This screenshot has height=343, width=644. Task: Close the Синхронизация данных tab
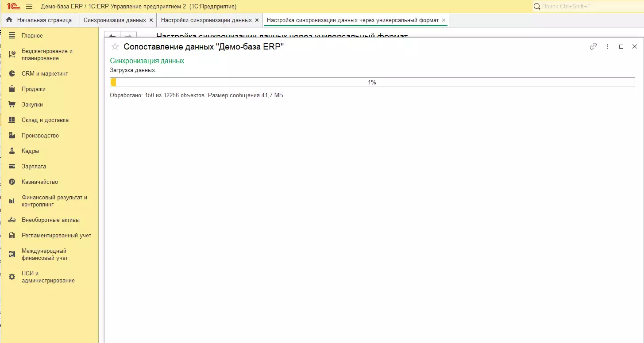(x=151, y=20)
